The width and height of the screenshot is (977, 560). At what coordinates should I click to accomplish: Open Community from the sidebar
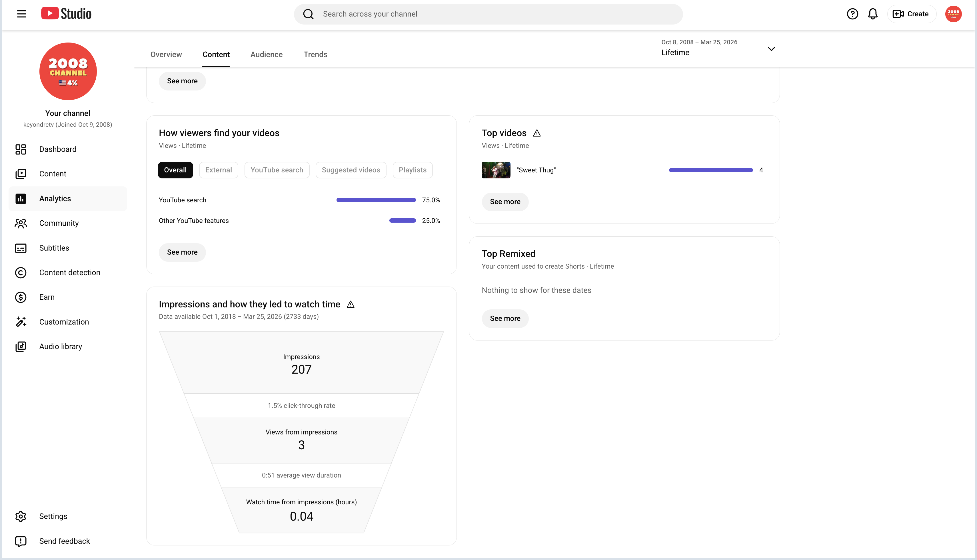pos(68,223)
